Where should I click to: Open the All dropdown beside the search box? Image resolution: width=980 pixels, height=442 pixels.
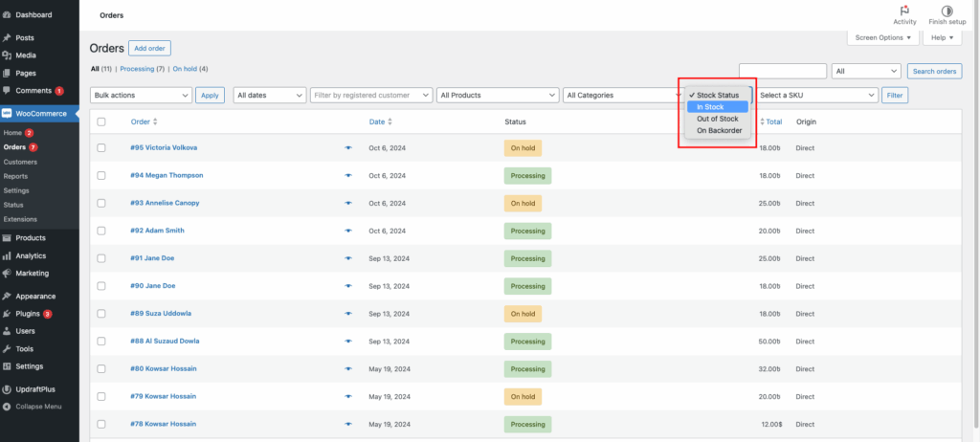click(866, 71)
